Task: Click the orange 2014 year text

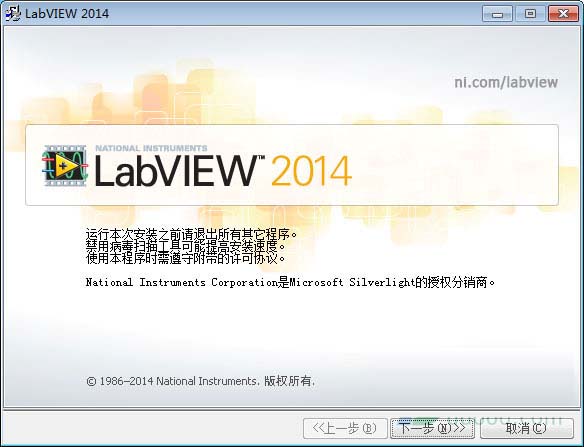Action: coord(311,171)
